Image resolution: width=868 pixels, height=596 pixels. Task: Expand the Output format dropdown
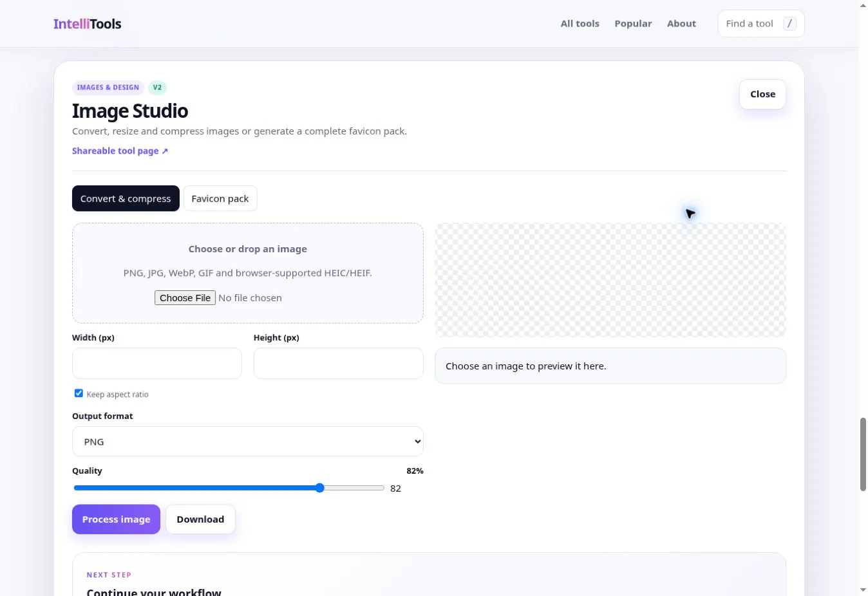coord(248,442)
